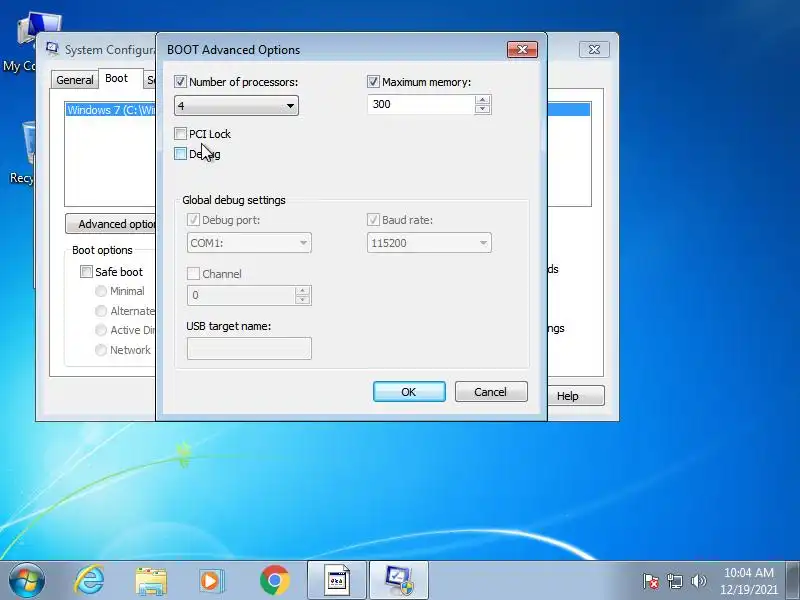Launch Windows Media Player from taskbar
Viewport: 800px width, 600px height.
pyautogui.click(x=212, y=581)
